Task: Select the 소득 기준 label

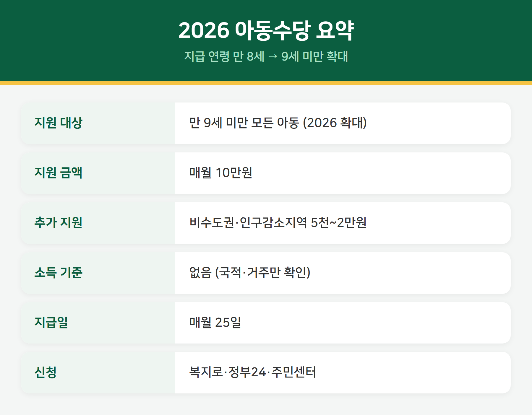Action: [59, 273]
